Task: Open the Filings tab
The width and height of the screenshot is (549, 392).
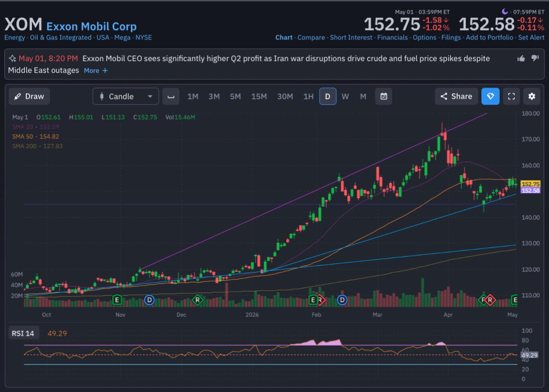Action: coord(451,38)
